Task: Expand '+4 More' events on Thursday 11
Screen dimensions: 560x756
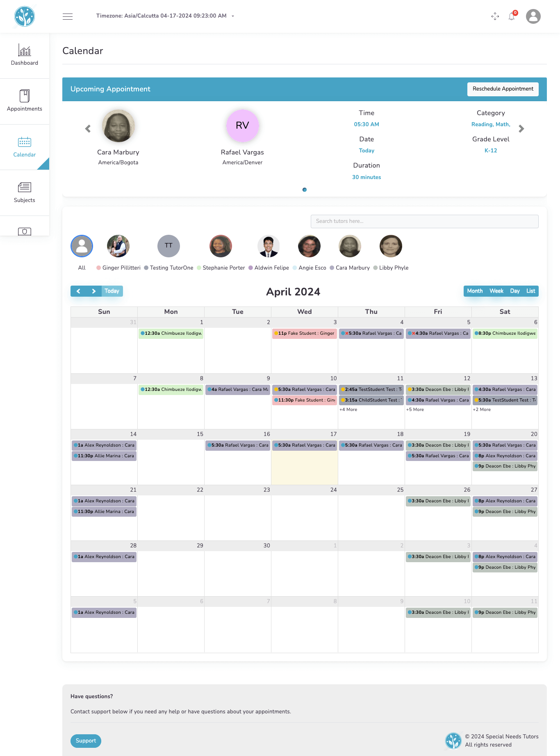Action: point(348,410)
